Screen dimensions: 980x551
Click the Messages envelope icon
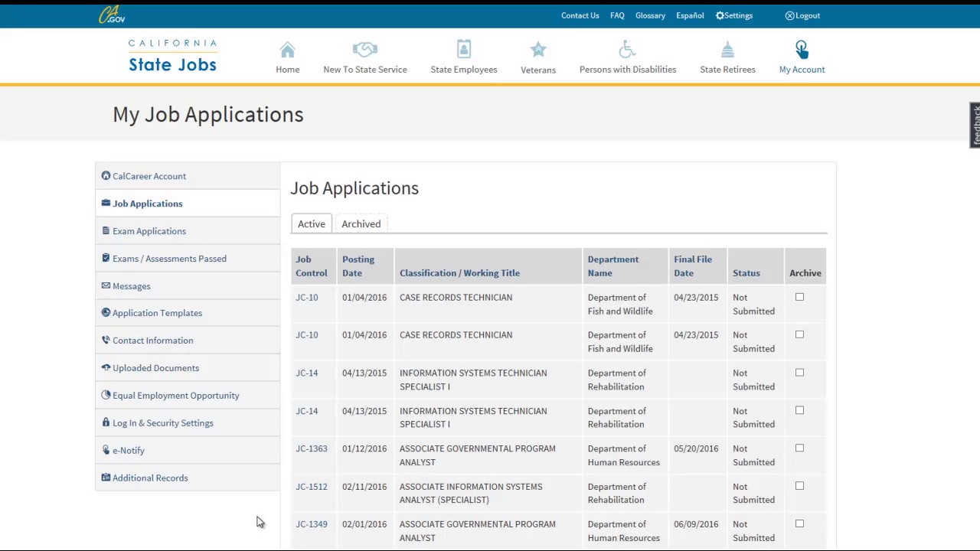point(106,285)
